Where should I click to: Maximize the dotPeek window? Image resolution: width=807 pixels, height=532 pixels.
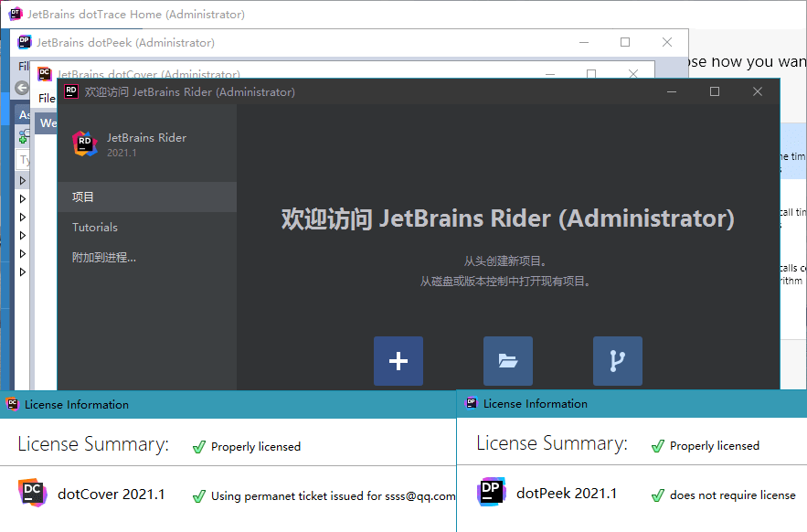tap(625, 42)
